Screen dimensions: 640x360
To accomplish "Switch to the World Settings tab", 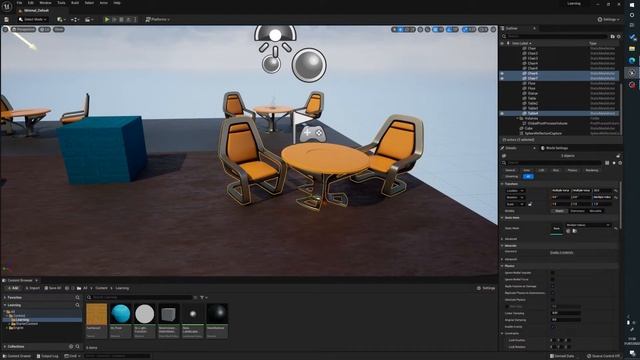I will pos(555,148).
